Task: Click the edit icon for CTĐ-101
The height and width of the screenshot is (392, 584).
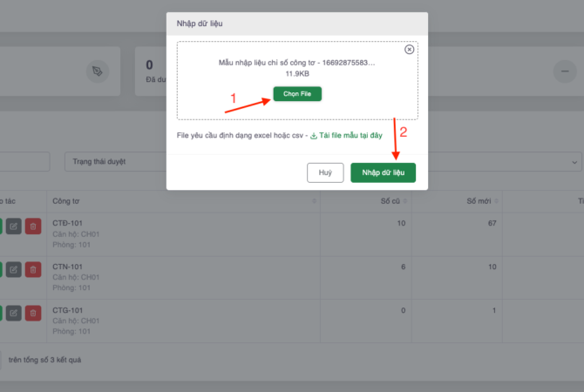Action: [x=14, y=226]
